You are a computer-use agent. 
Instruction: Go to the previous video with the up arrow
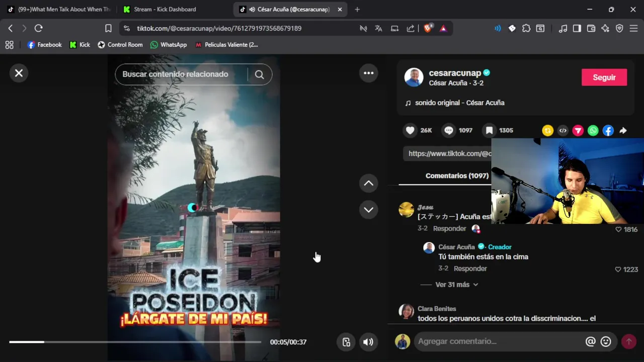(x=369, y=184)
